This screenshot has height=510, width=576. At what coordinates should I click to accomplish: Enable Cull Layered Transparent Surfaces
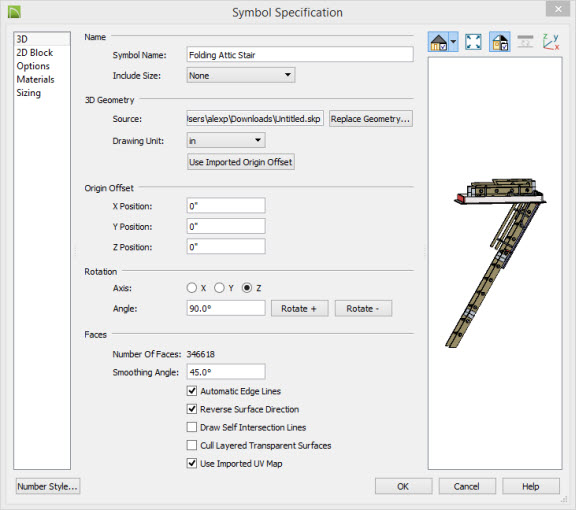192,445
